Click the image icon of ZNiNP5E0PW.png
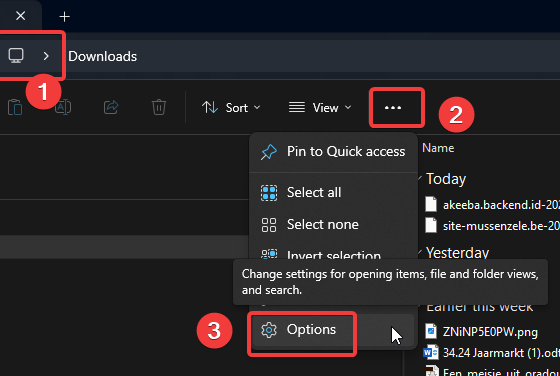 [x=431, y=331]
